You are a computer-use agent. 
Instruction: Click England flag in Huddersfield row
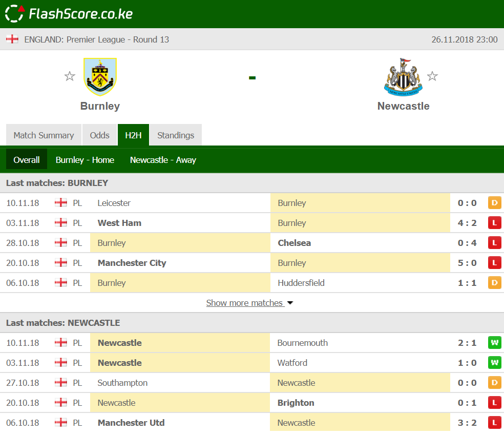click(61, 282)
